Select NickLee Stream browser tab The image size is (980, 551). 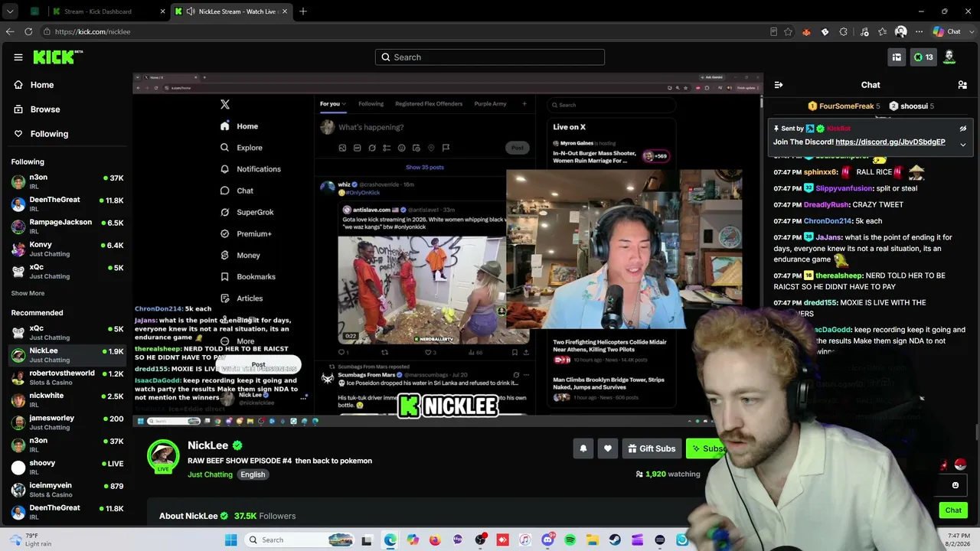231,11
